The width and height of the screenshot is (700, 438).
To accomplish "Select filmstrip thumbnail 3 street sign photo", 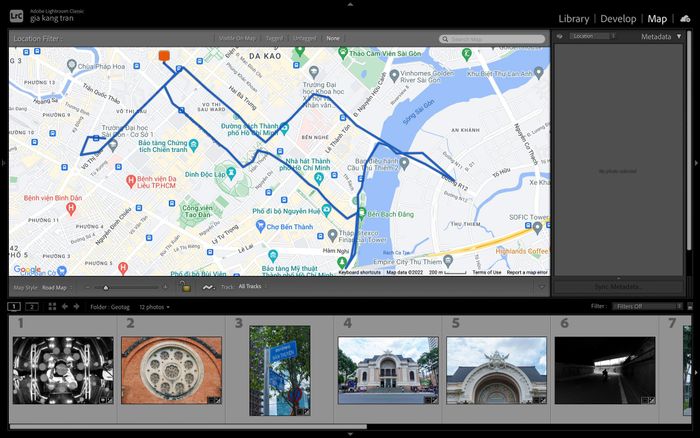I will tap(280, 371).
